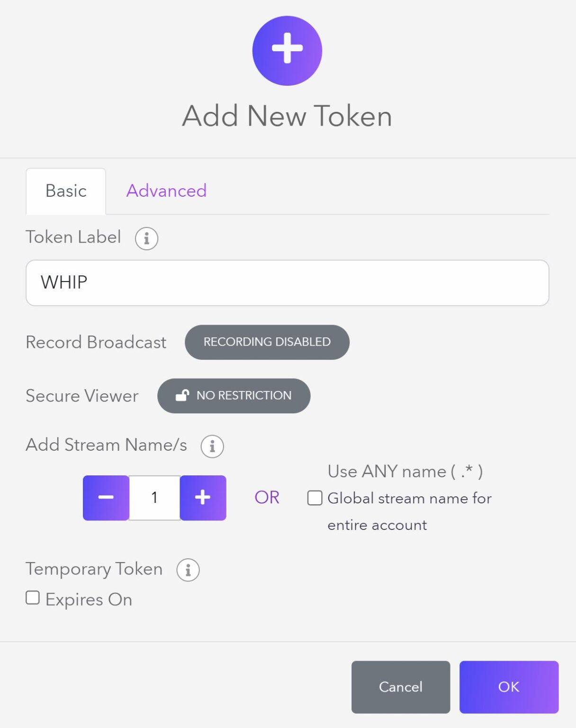
Task: Enable the Global stream name checkbox
Action: pyautogui.click(x=315, y=498)
